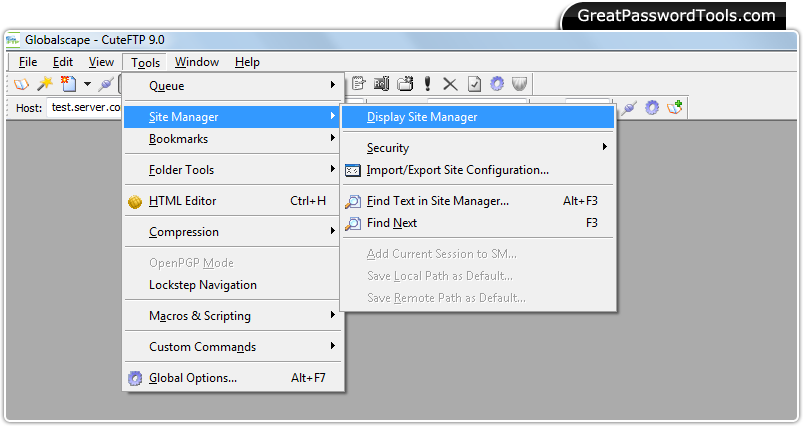The width and height of the screenshot is (803, 426).
Task: Click Quick Connect plug icon on host bar
Action: coord(629,108)
